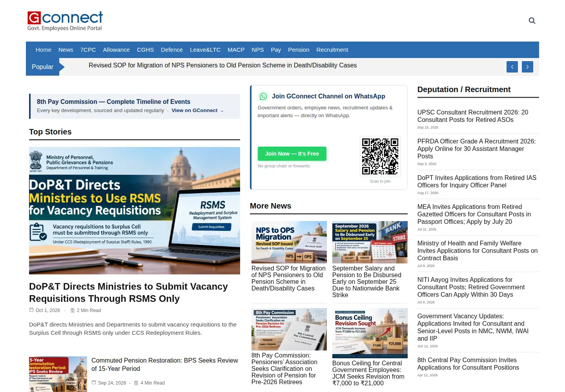Open the Recruitment menu item
Screen dimensions: 565x392
tap(332, 50)
